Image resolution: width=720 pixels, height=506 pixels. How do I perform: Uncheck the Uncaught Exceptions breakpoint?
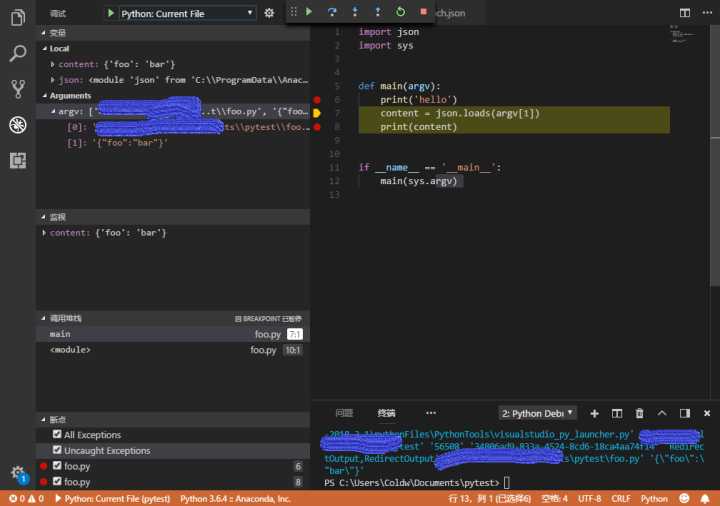(x=57, y=451)
